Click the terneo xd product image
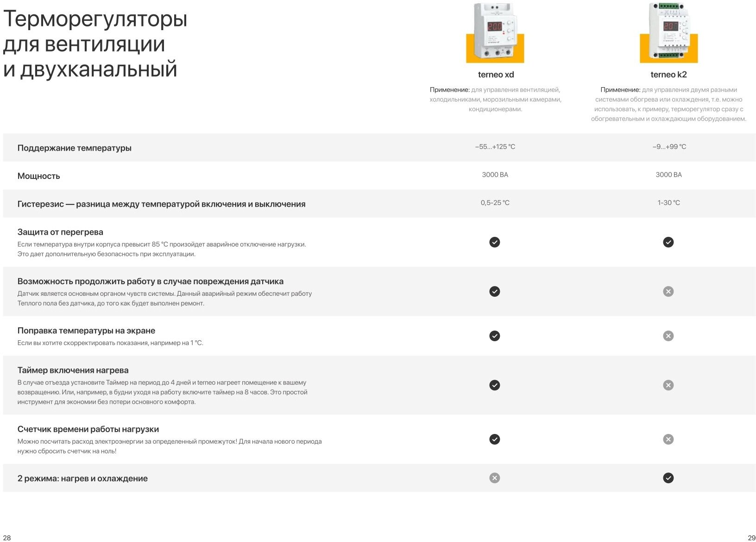Viewport: 756px width, 542px height. tap(495, 32)
